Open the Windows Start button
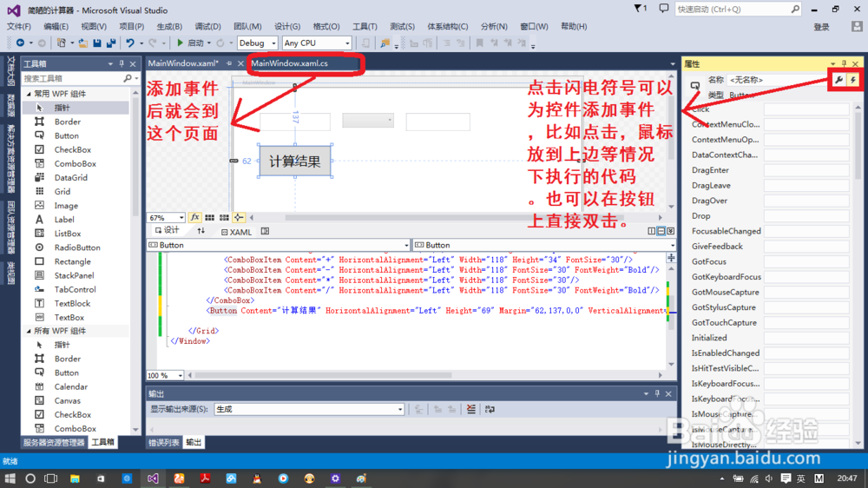 coord(10,478)
